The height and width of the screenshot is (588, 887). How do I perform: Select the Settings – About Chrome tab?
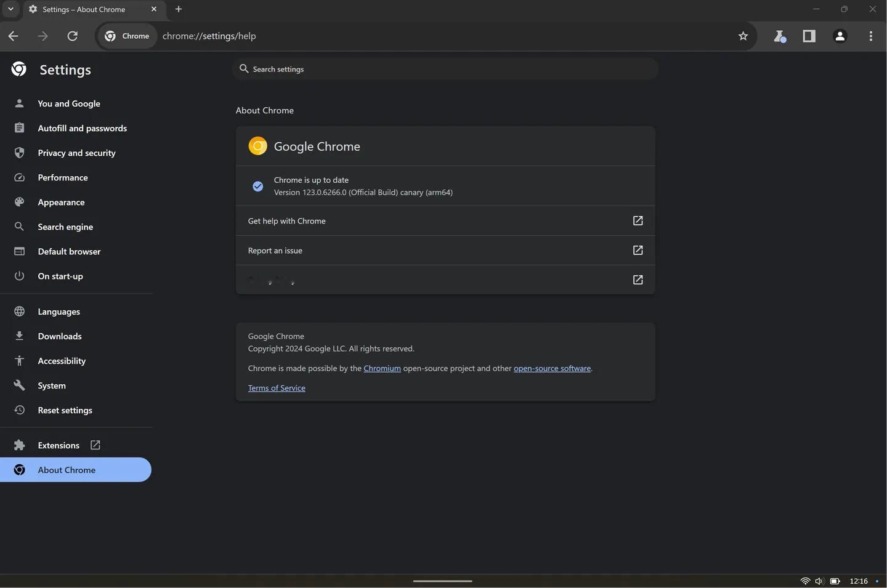pyautogui.click(x=92, y=10)
